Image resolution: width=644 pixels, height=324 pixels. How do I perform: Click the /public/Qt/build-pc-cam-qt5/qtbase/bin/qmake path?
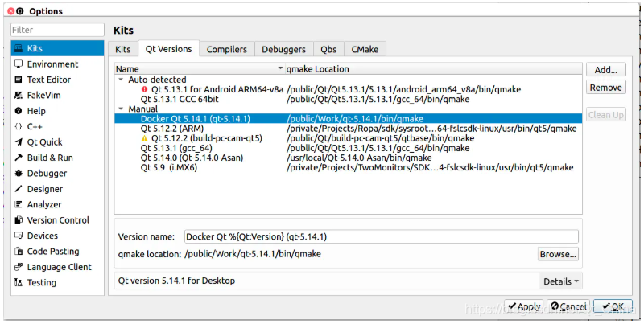[x=380, y=138]
